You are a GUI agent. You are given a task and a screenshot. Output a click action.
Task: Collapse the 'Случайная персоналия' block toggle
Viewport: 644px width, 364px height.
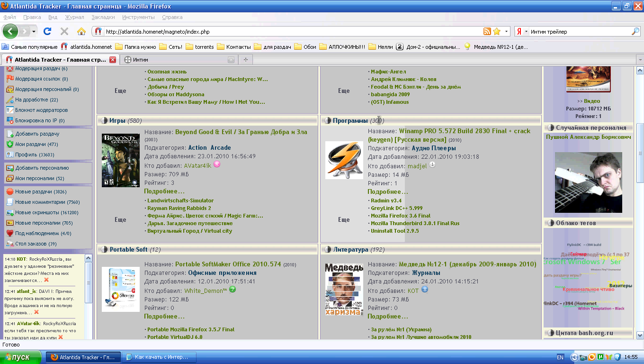coord(551,127)
